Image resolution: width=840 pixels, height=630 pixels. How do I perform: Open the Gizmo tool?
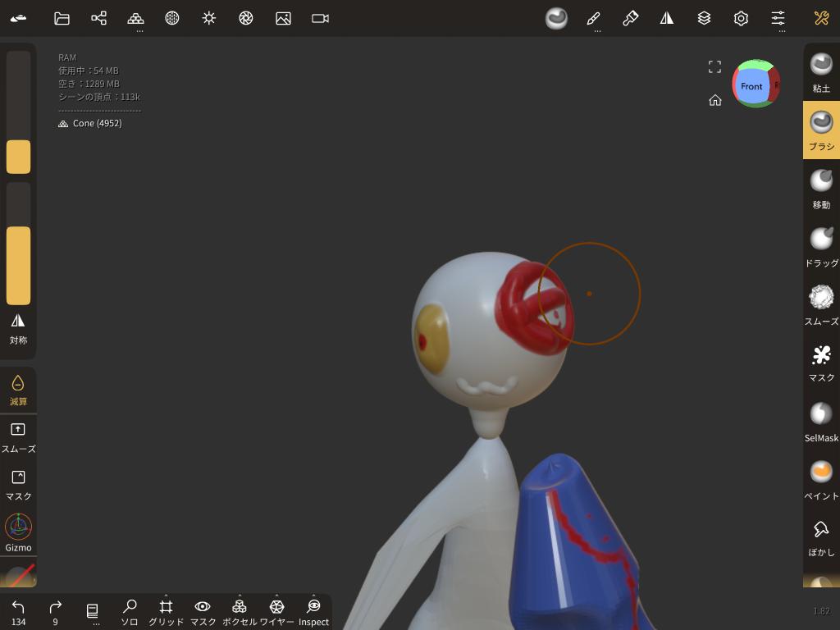[18, 532]
